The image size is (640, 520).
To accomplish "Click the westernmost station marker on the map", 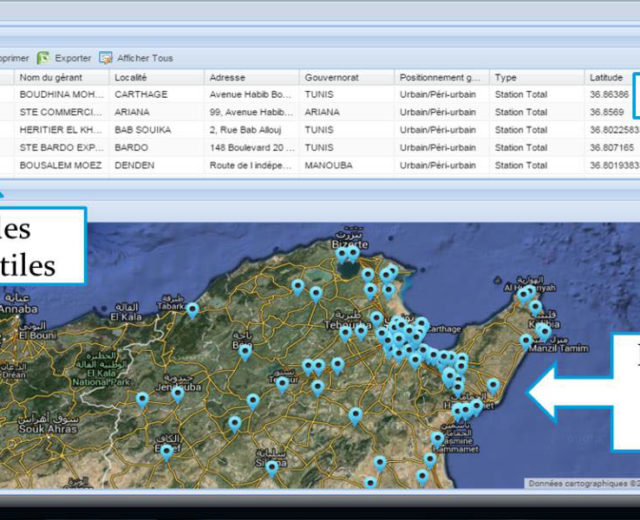I will (x=142, y=399).
